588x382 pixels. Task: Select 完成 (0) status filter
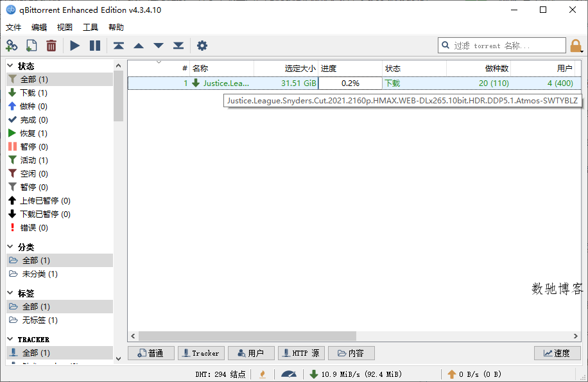click(x=60, y=119)
